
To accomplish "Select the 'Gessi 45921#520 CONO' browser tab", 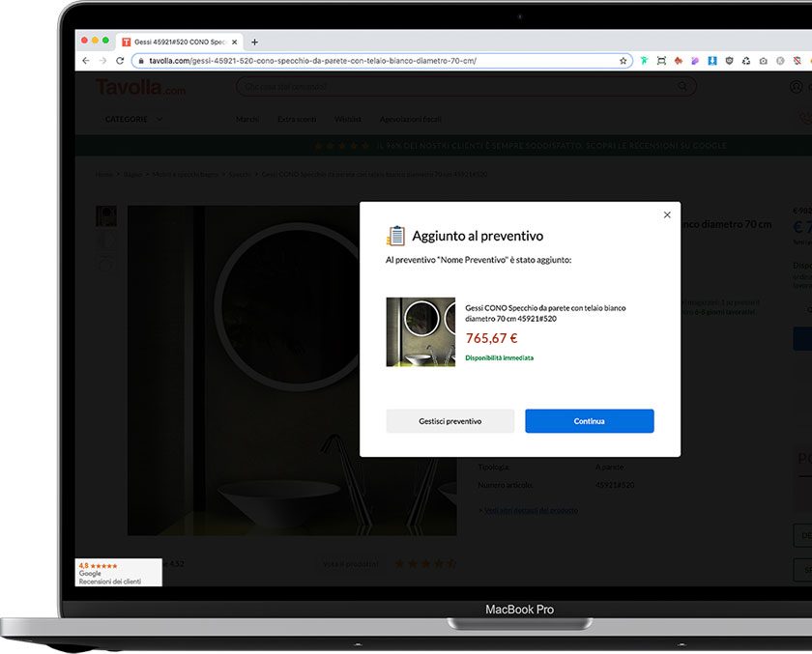I will [x=180, y=42].
